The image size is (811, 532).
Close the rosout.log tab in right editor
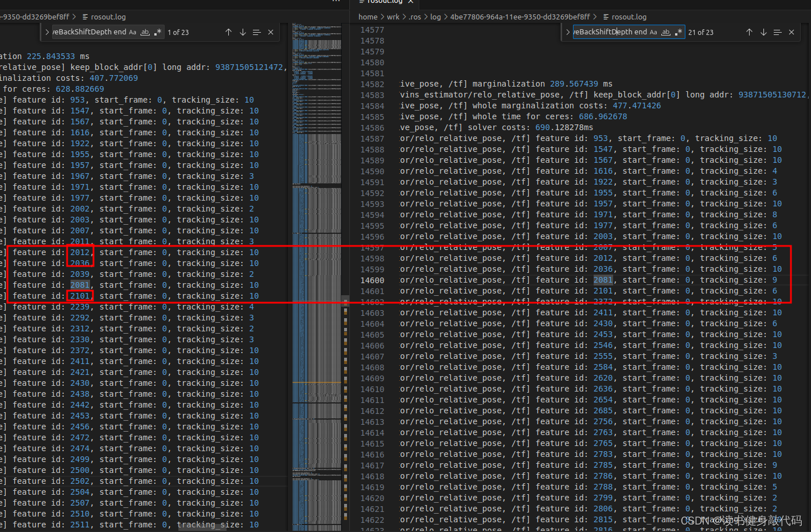pyautogui.click(x=411, y=2)
